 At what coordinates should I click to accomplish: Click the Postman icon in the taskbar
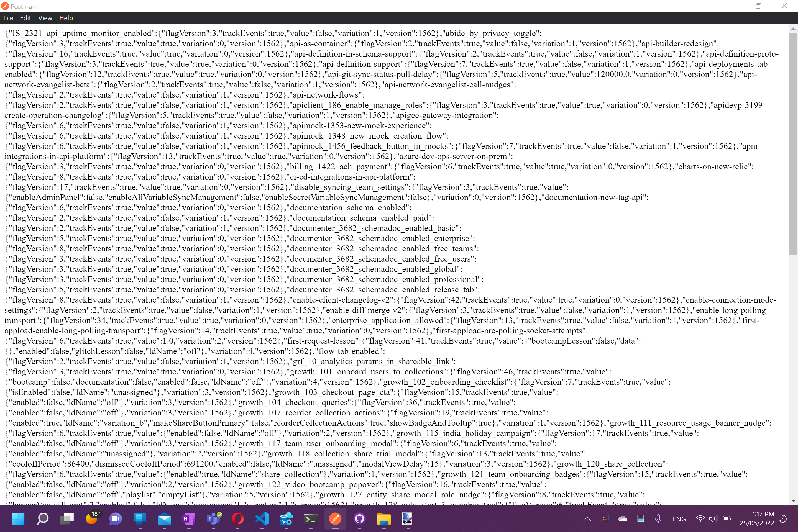(335, 518)
